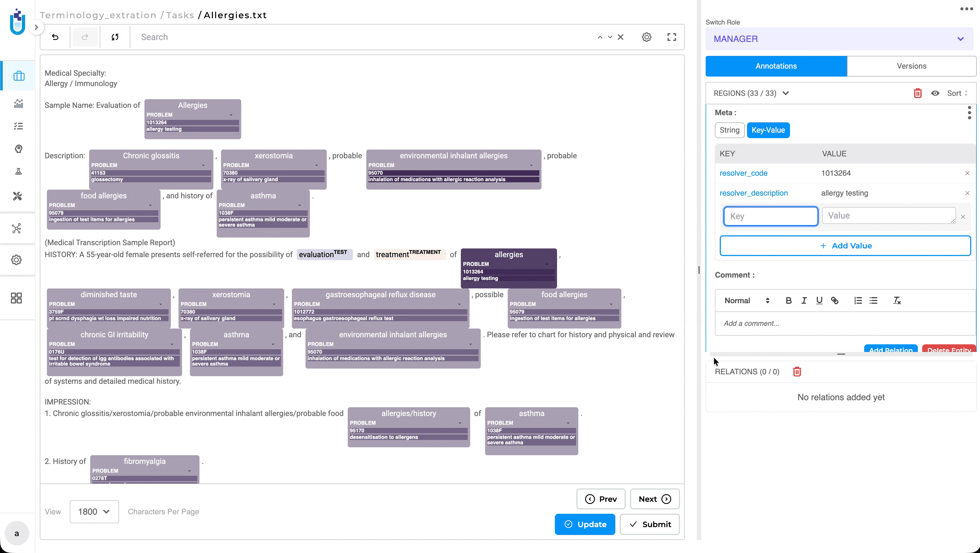Open Tasks breadcrumb link

point(180,15)
